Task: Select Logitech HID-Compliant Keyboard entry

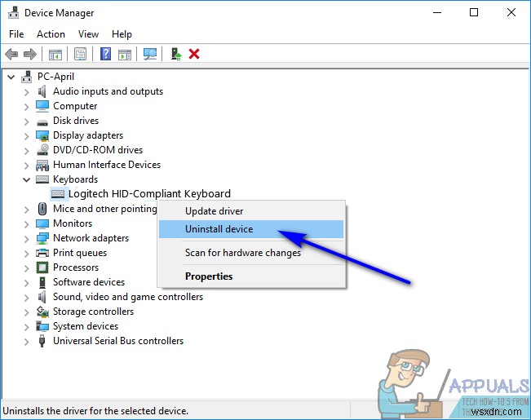Action: pos(149,194)
